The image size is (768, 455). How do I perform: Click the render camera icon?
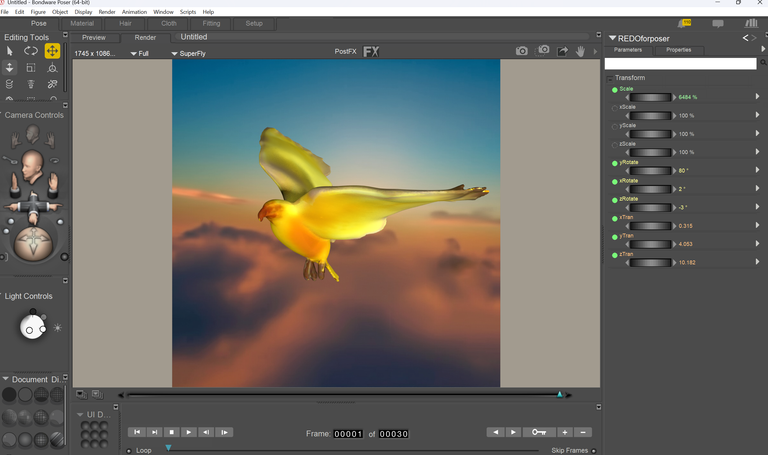[522, 51]
